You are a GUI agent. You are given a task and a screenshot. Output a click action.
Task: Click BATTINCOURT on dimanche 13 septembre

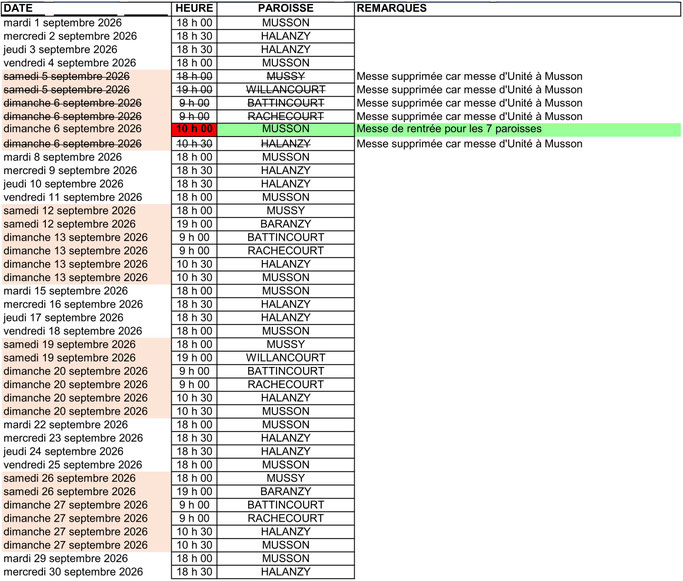coord(286,238)
